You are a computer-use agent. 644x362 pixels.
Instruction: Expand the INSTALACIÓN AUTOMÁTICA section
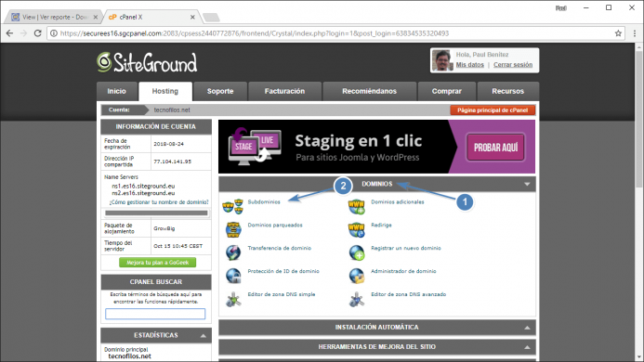point(377,328)
